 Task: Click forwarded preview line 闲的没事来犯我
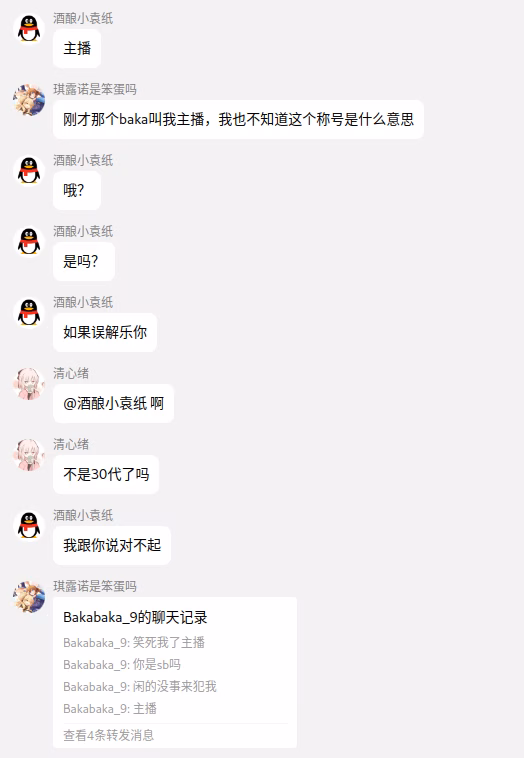pyautogui.click(x=140, y=686)
